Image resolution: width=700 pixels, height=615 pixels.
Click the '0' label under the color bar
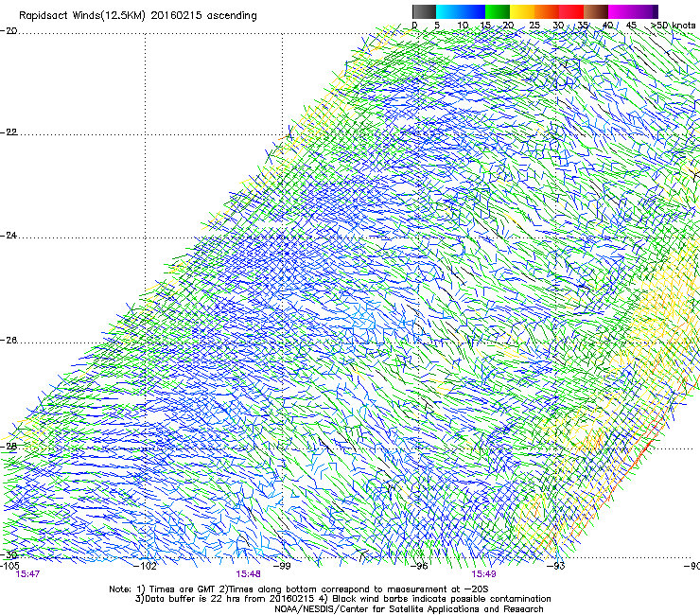pyautogui.click(x=414, y=26)
